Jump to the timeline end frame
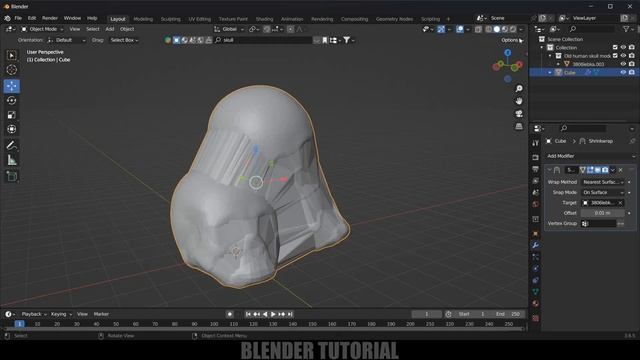The image size is (640, 360). click(290, 314)
